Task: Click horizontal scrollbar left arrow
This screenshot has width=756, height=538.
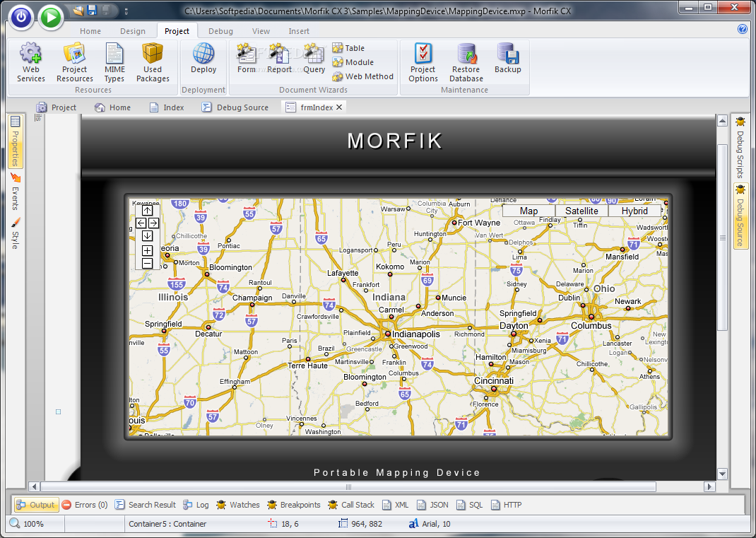Action: tap(34, 486)
